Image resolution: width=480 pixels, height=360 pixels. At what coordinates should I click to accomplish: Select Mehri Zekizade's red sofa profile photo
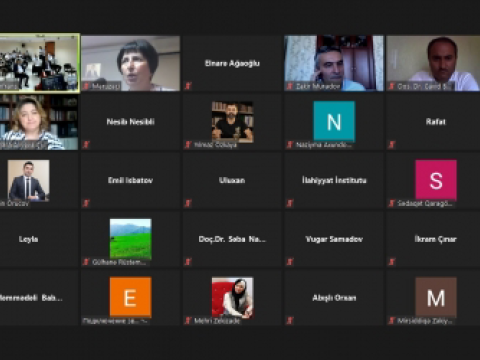(232, 297)
